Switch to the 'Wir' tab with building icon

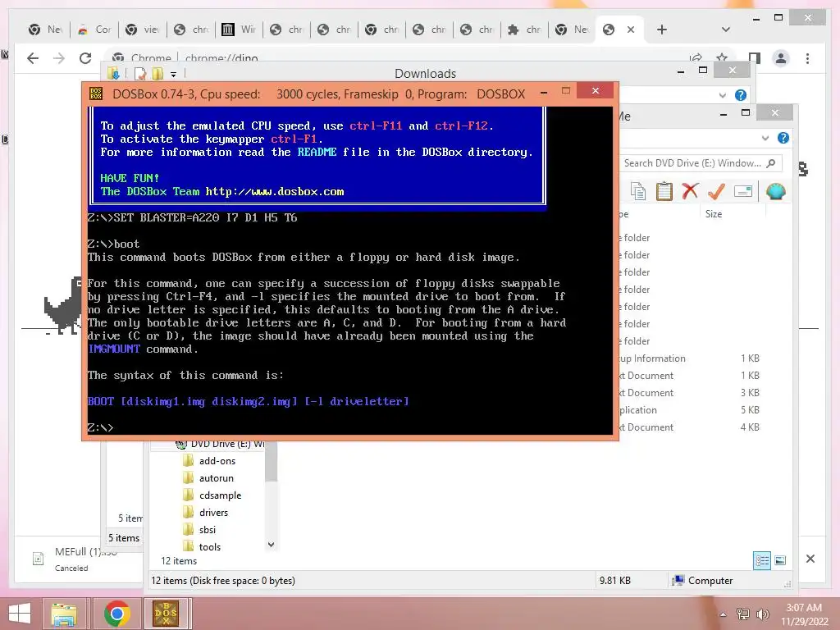click(x=239, y=30)
